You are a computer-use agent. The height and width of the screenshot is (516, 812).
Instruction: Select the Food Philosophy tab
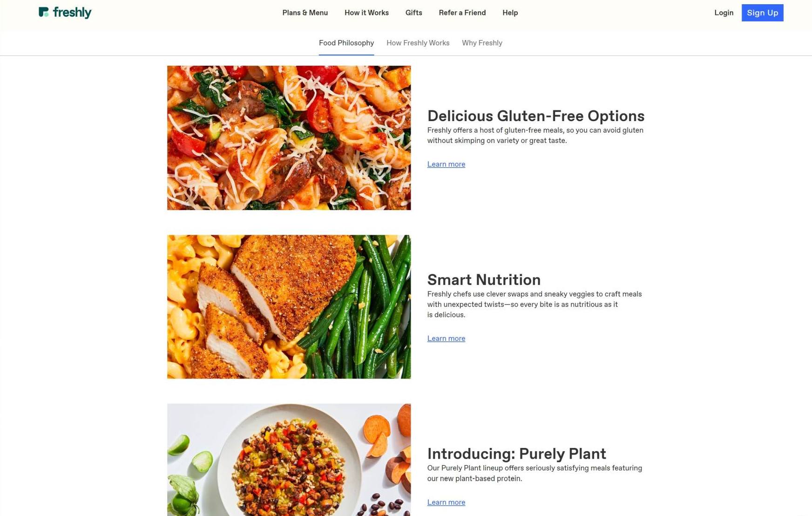click(x=346, y=43)
